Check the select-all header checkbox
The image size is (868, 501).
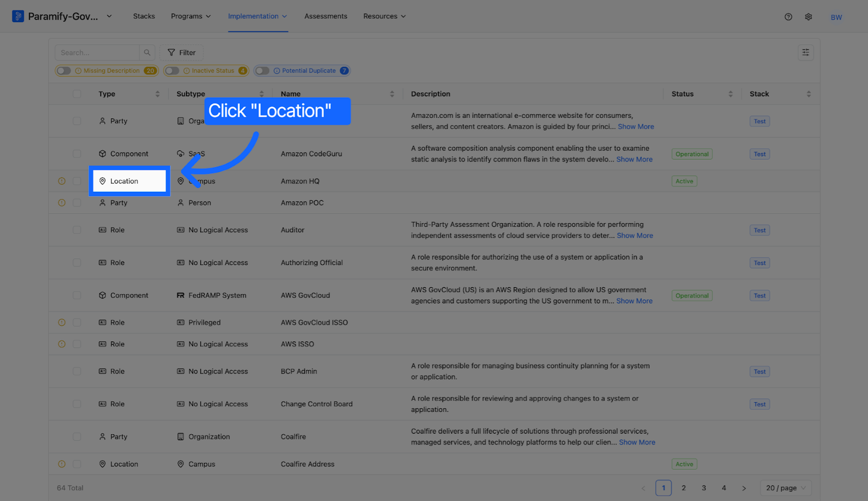77,94
